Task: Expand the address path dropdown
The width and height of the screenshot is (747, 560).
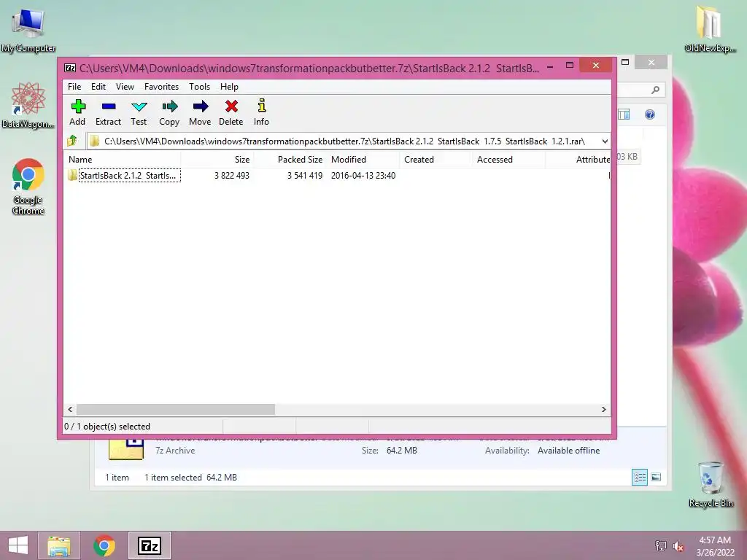Action: click(604, 141)
